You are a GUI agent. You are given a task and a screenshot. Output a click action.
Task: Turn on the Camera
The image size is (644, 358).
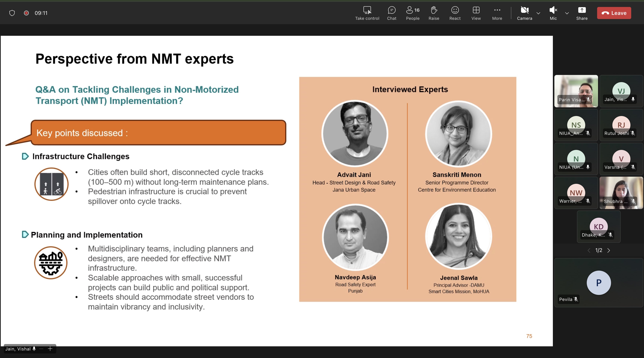524,13
